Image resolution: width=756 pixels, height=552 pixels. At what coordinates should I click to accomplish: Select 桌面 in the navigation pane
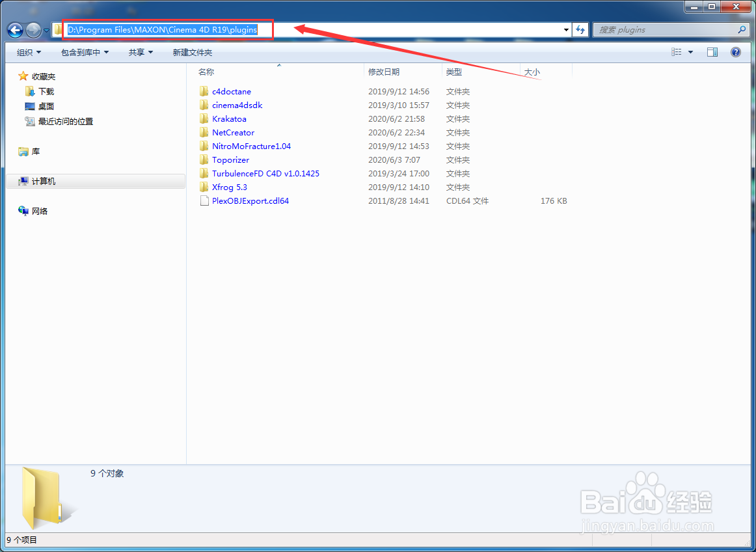(x=46, y=106)
